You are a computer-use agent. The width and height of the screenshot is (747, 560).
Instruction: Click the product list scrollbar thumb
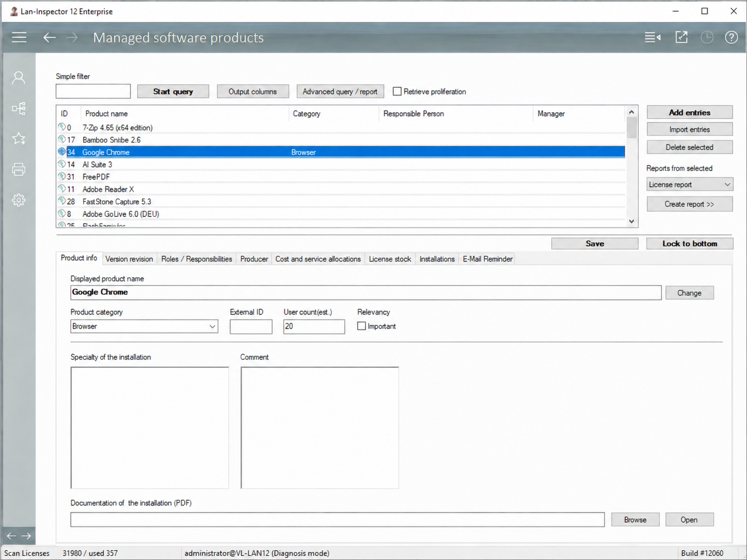click(x=631, y=127)
